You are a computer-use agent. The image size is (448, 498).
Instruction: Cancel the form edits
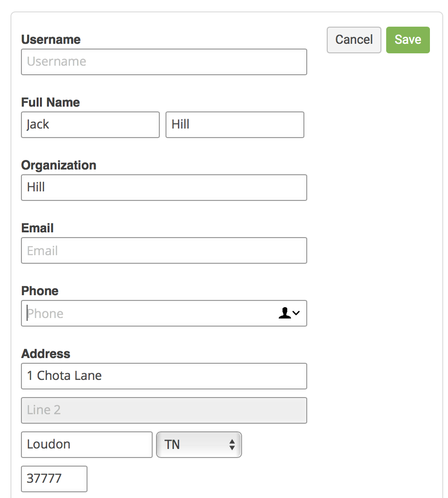click(354, 40)
